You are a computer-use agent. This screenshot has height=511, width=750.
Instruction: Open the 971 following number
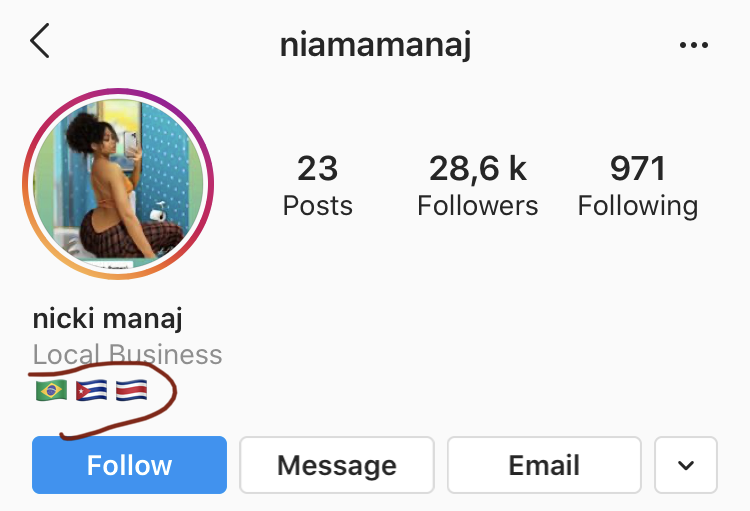click(x=637, y=169)
